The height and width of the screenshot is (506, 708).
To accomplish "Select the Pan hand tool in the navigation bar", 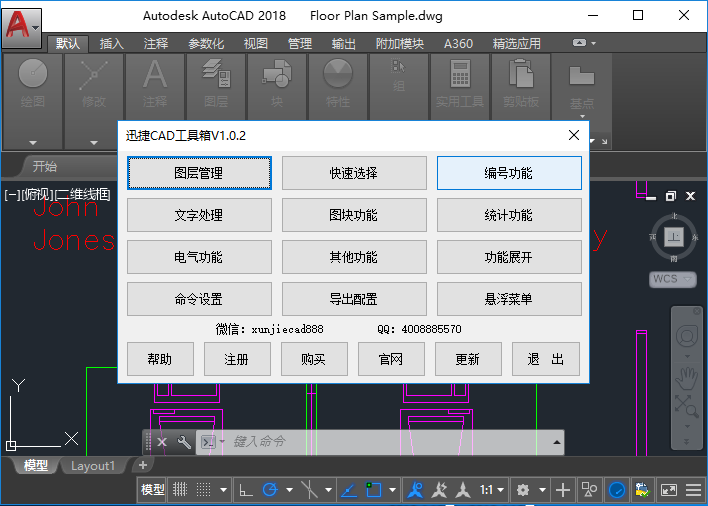I will point(687,378).
